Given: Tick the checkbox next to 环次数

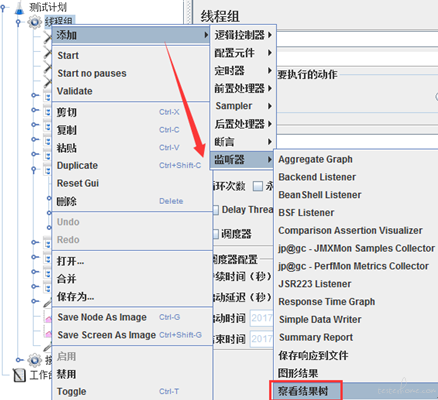Looking at the screenshot, I should tap(258, 186).
